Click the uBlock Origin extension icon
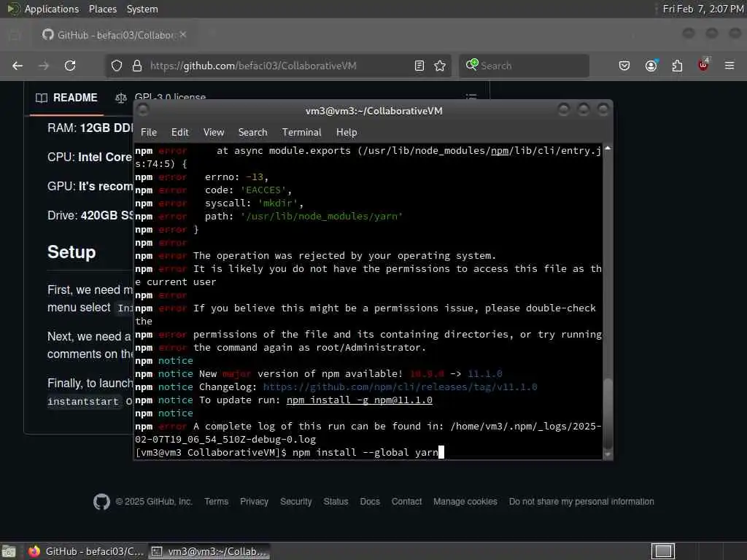Image resolution: width=747 pixels, height=560 pixels. click(703, 65)
